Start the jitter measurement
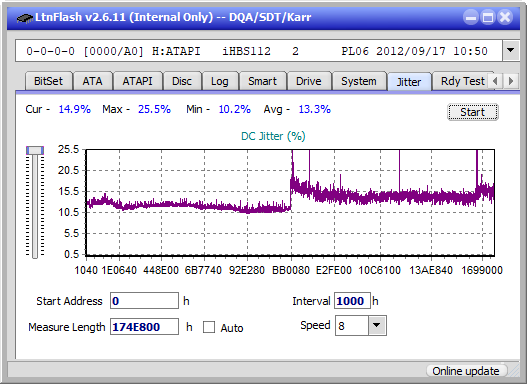 click(473, 112)
